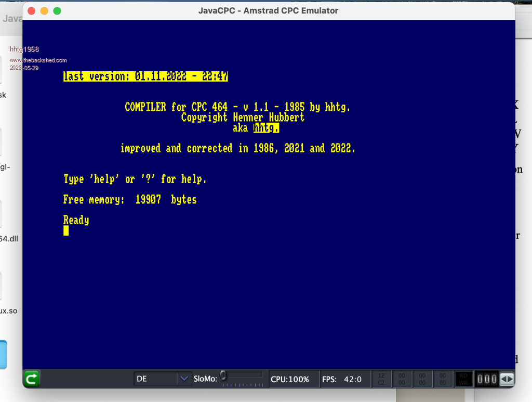Click the first drive indicator showing 12 C2
This screenshot has height=402, width=532.
(x=381, y=379)
